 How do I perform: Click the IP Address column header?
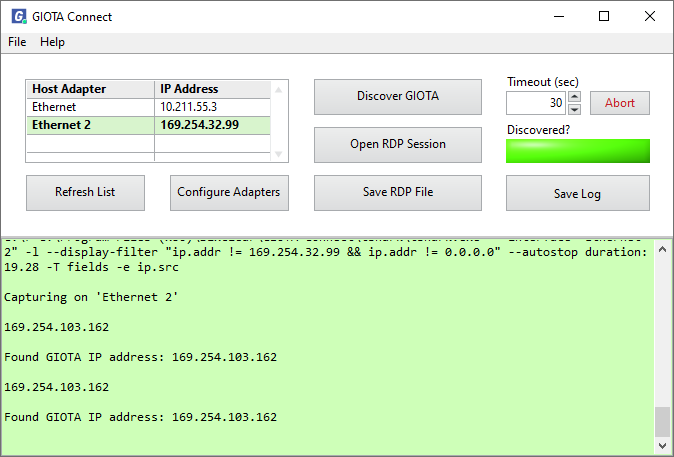coord(212,89)
